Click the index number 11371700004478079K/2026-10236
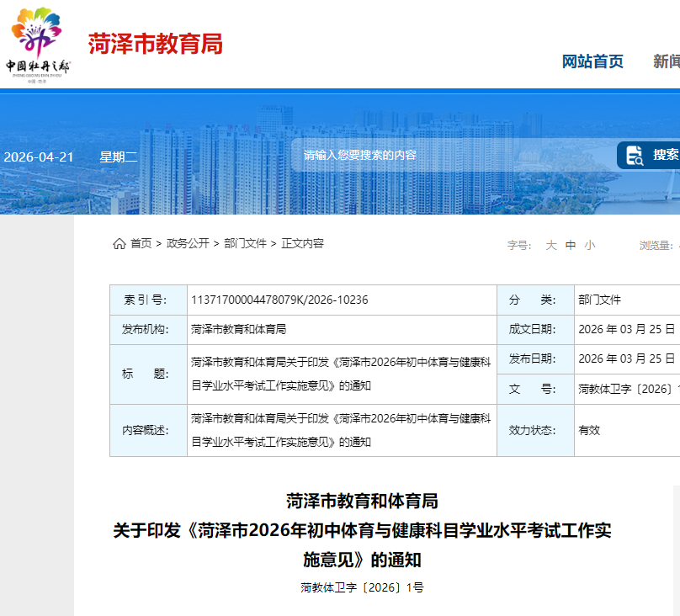 tap(279, 300)
